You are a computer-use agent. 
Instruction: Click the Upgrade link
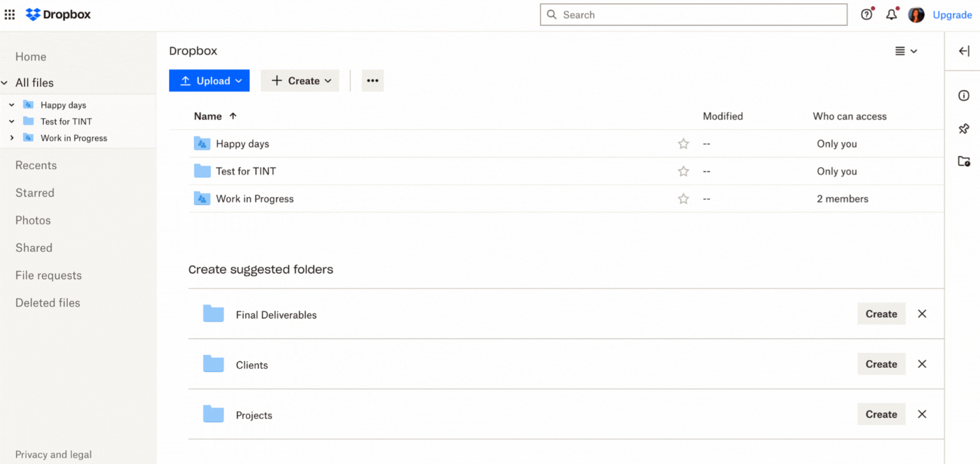coord(952,15)
